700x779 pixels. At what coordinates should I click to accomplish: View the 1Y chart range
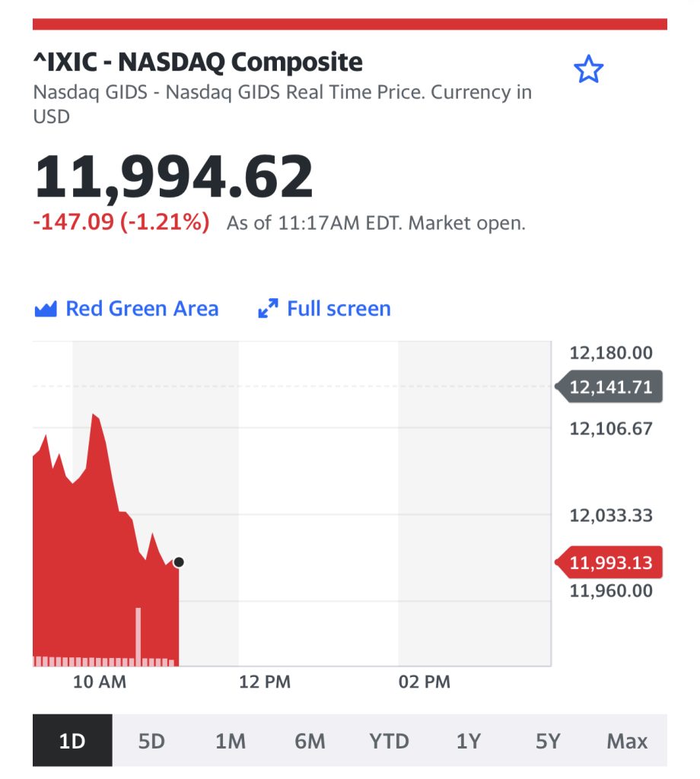(469, 740)
